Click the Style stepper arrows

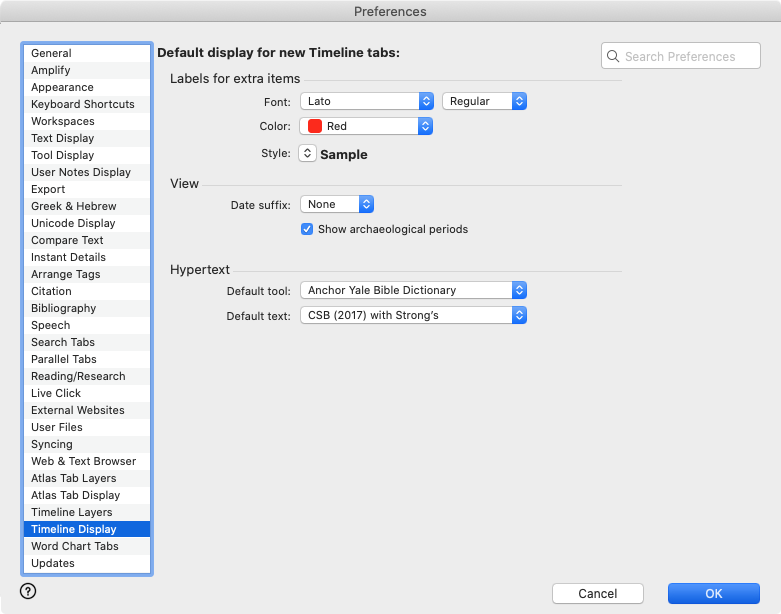click(308, 154)
